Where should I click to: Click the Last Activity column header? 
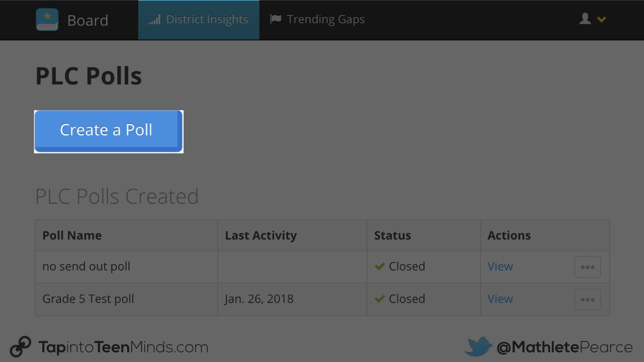[x=261, y=236]
